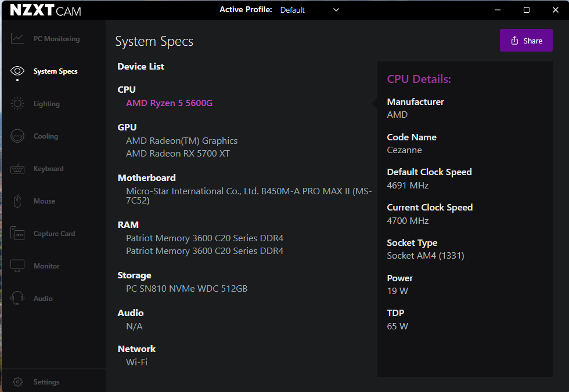Click the Device List heading

(141, 67)
